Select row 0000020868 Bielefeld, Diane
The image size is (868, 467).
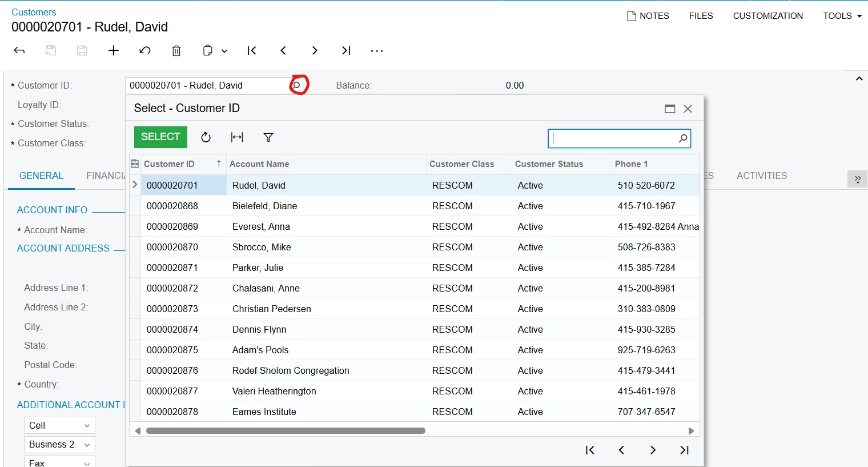[415, 206]
